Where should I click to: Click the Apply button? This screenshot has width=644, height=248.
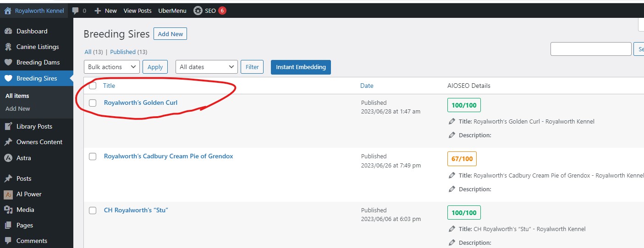[x=155, y=67]
